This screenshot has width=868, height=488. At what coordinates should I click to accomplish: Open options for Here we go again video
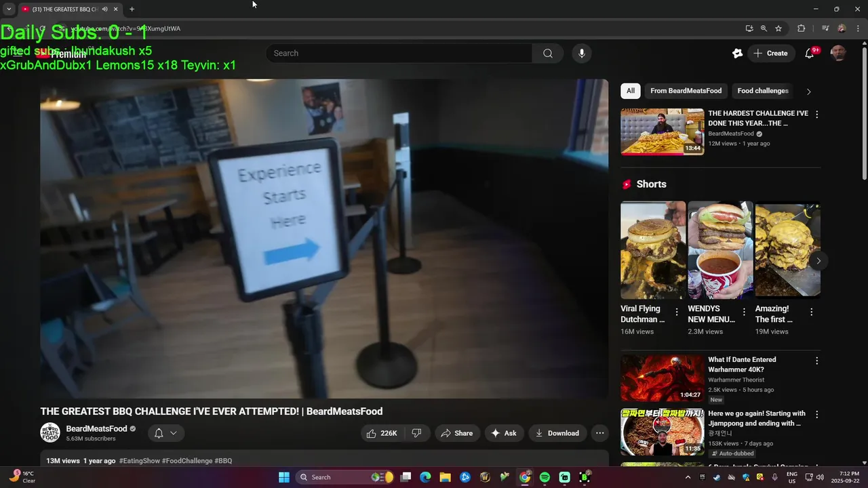pyautogui.click(x=816, y=415)
